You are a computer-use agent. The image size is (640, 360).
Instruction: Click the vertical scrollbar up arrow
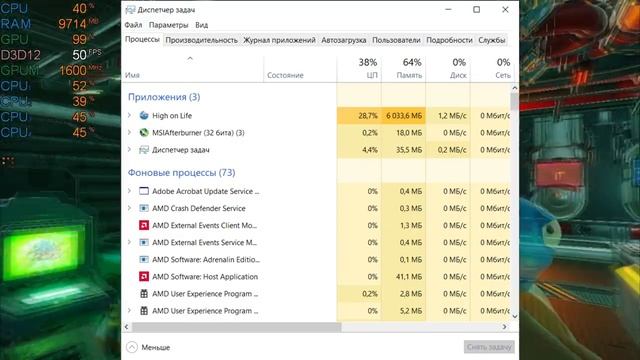514,88
